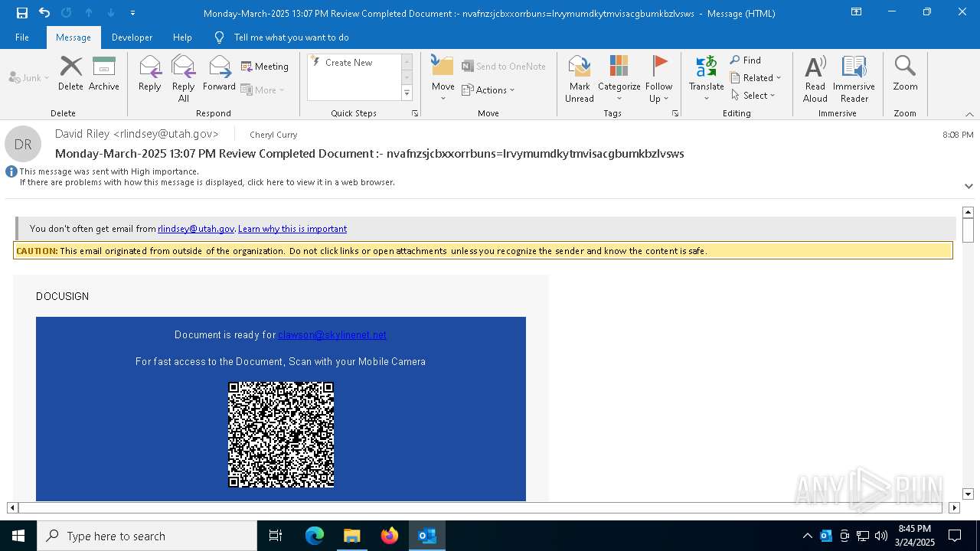This screenshot has width=980, height=551.
Task: Click the clawson@skylinenet.net link
Action: pyautogui.click(x=332, y=335)
